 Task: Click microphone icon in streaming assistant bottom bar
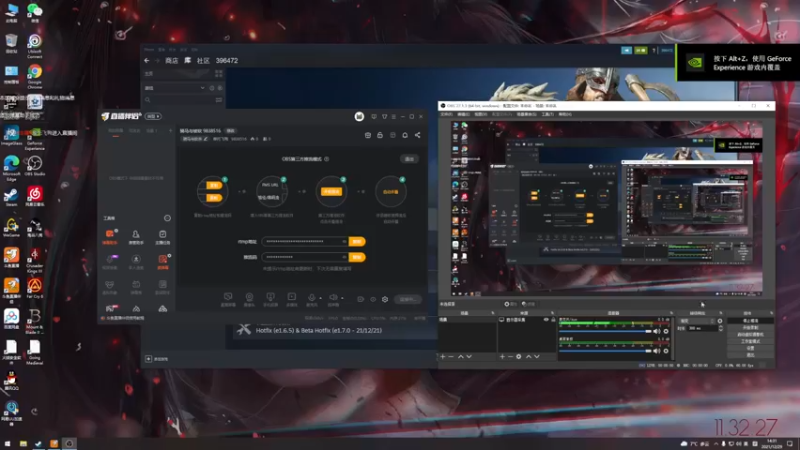(311, 297)
